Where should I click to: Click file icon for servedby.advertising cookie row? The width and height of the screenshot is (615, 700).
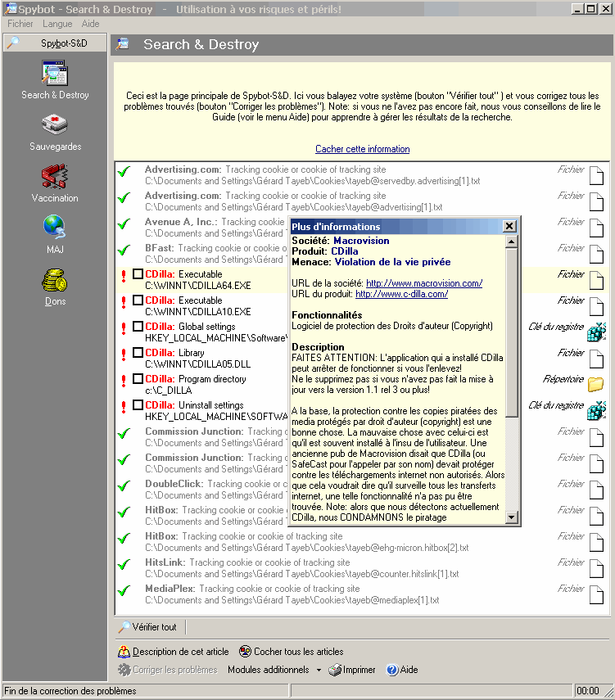pyautogui.click(x=596, y=175)
